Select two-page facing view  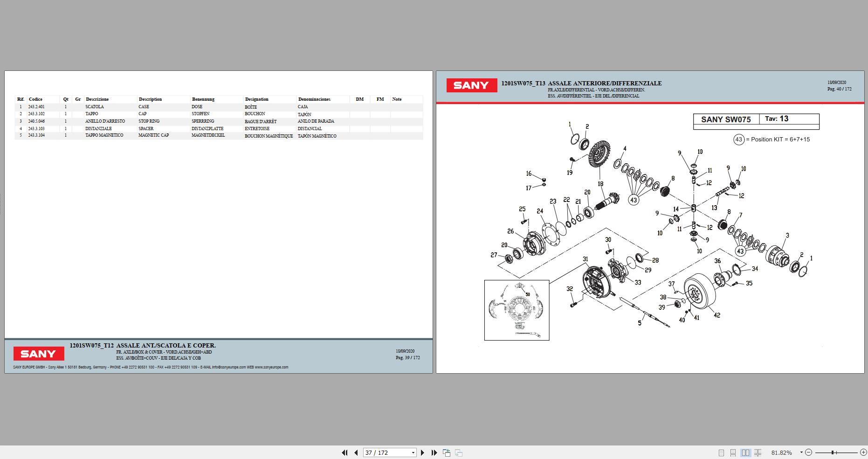pos(745,452)
